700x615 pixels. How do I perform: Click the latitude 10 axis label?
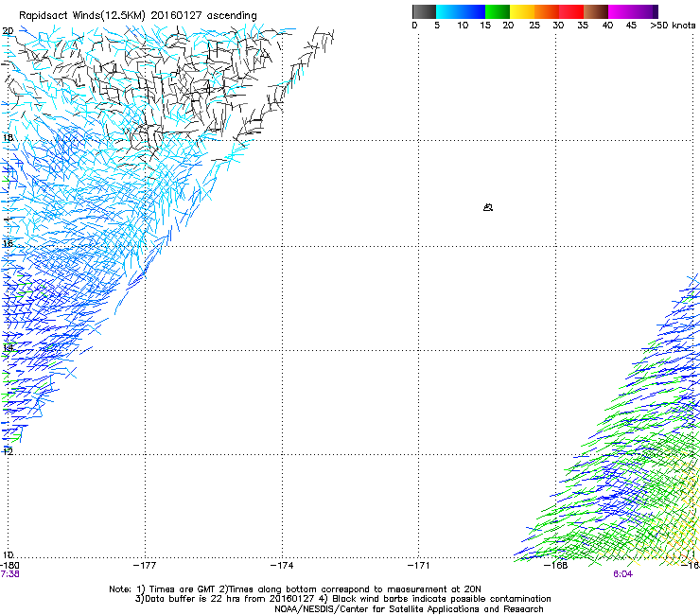pos(8,555)
